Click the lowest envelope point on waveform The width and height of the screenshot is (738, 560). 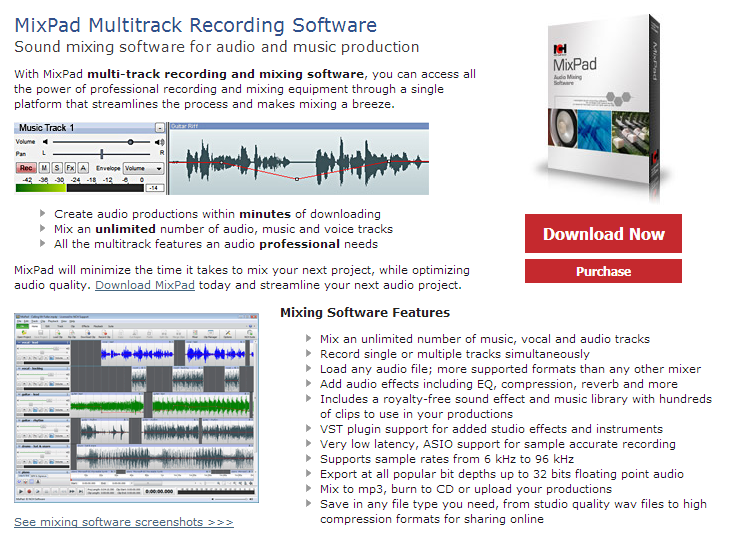(x=297, y=179)
